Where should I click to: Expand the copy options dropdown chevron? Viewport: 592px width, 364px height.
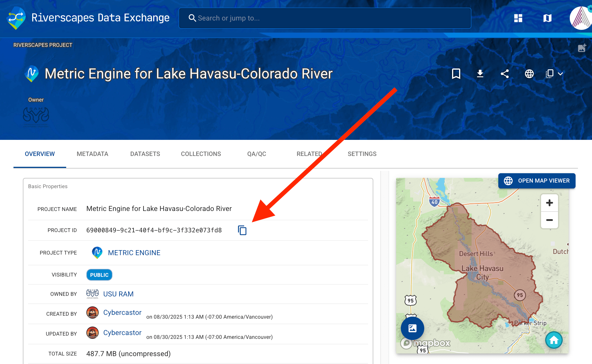(560, 74)
